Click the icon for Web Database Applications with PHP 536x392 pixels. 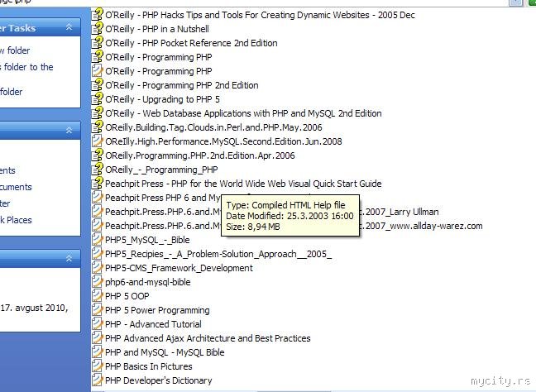pyautogui.click(x=98, y=112)
